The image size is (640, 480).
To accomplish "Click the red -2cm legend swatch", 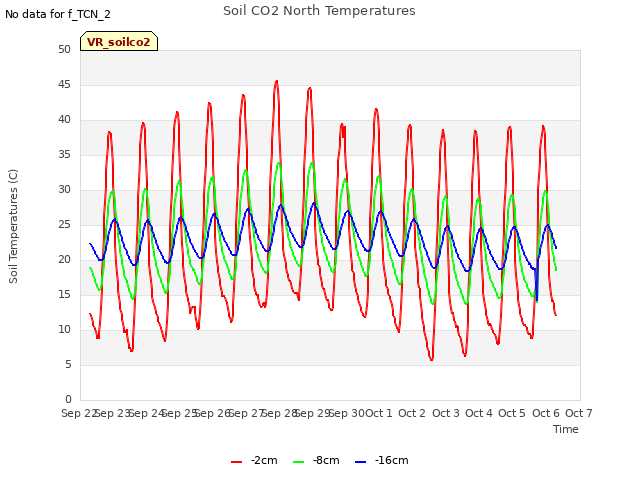I will pos(236,462).
